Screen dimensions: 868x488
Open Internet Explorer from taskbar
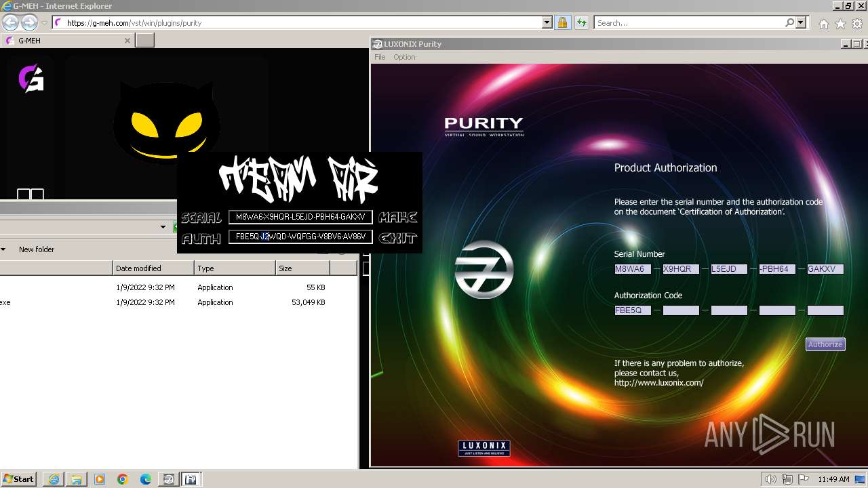[x=54, y=479]
